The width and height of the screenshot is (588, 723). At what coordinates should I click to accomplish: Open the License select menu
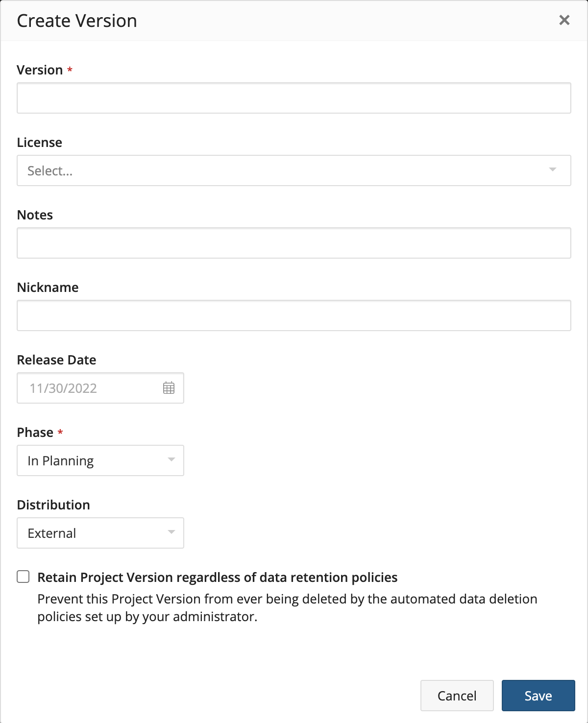pyautogui.click(x=294, y=170)
